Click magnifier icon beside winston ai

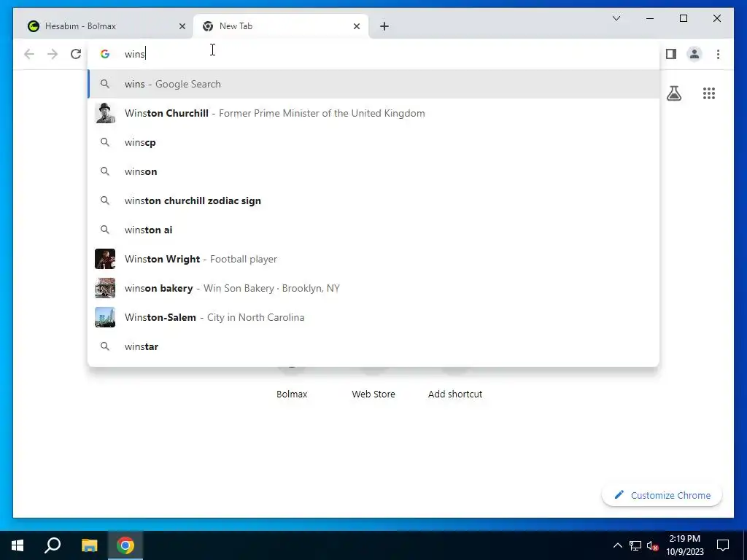pyautogui.click(x=105, y=230)
